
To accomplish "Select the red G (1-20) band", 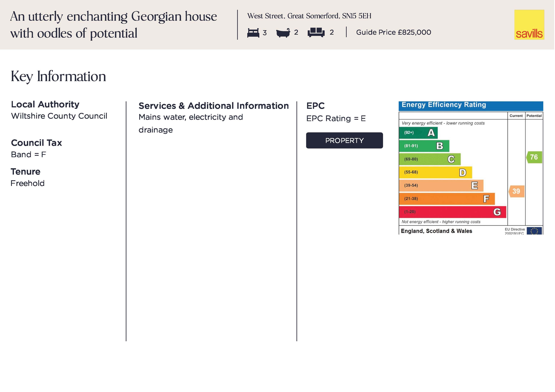I will pos(453,212).
